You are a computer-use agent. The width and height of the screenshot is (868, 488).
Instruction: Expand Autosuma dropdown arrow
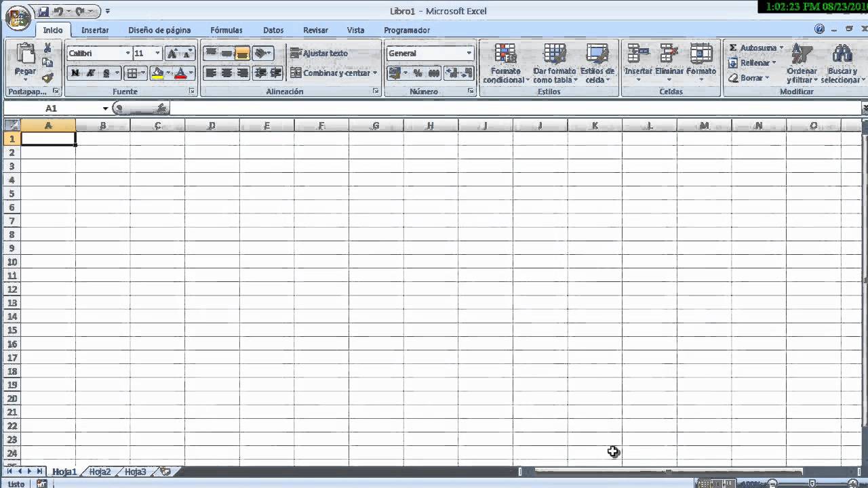[x=781, y=48]
